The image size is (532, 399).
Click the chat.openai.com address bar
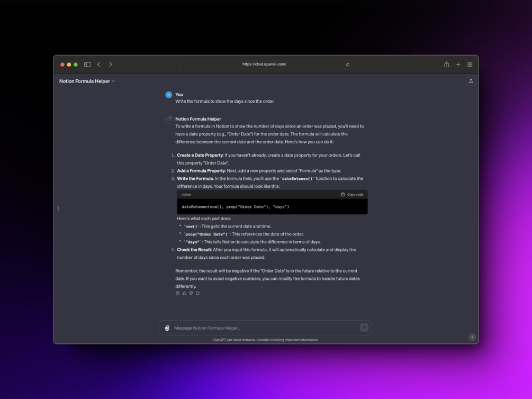tap(266, 64)
